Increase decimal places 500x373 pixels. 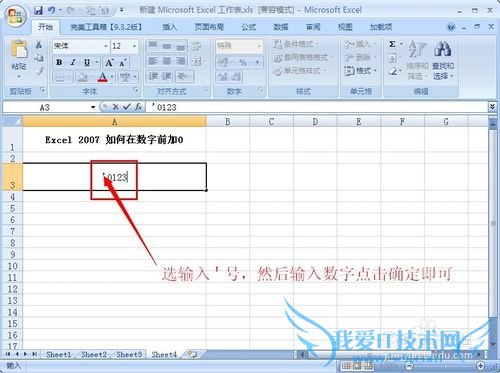pyautogui.click(x=222, y=77)
